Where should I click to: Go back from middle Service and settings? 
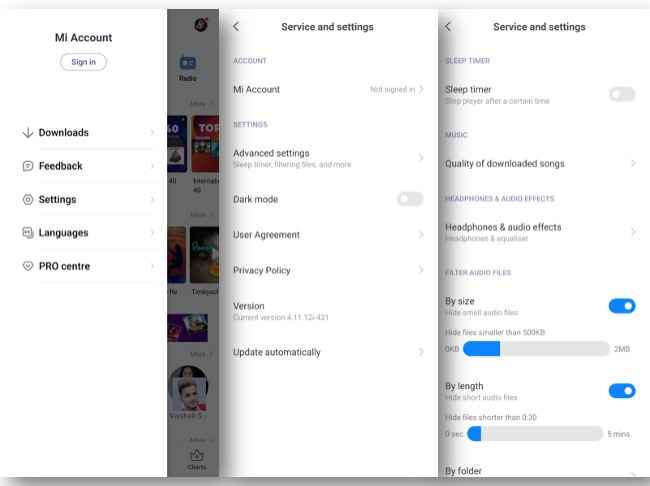[x=236, y=27]
